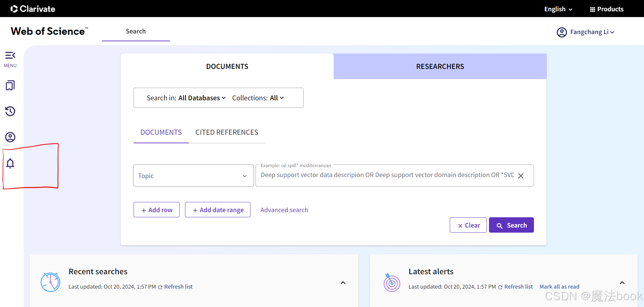The height and width of the screenshot is (307, 644).
Task: Switch to the top DOCUMENTS tab
Action: [227, 67]
